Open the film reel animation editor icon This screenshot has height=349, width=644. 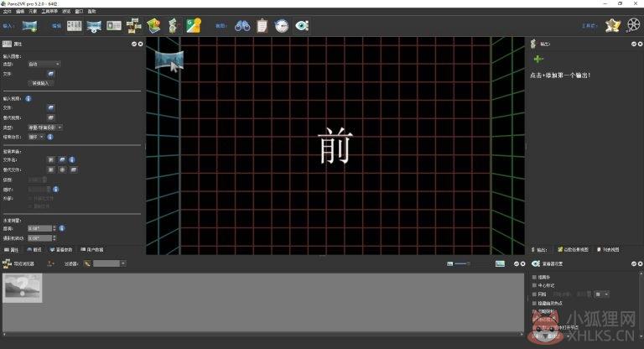point(634,25)
